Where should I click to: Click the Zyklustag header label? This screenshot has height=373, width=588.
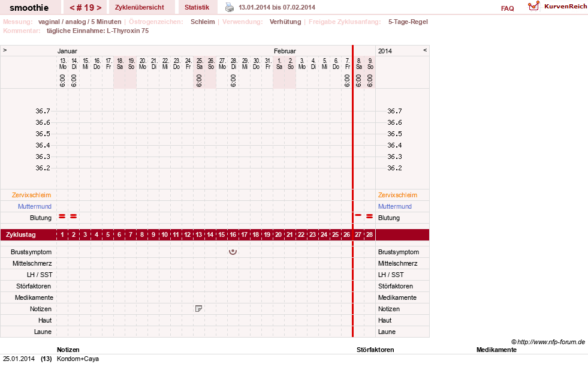pos(21,234)
